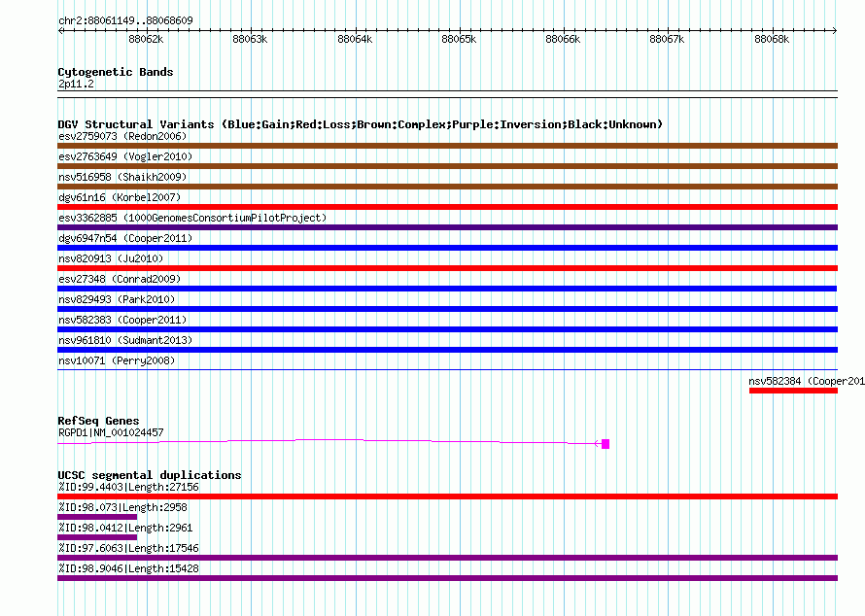Open the nsv582384 (Cooper2011) red variant bar
Screen dimensions: 865x616
[x=793, y=391]
